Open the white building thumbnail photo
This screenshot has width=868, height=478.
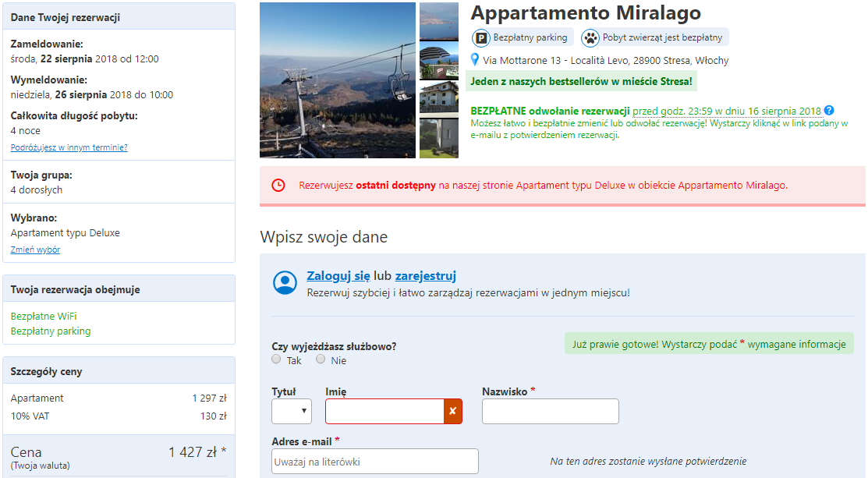(439, 97)
